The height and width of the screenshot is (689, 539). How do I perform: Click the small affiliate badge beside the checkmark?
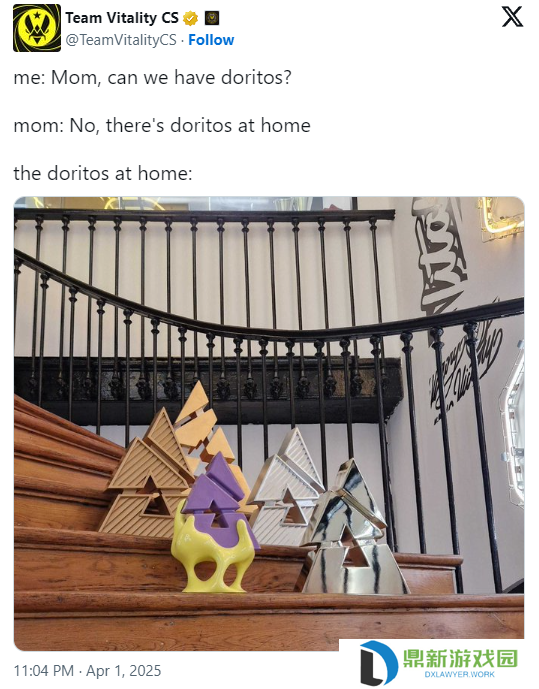click(212, 18)
